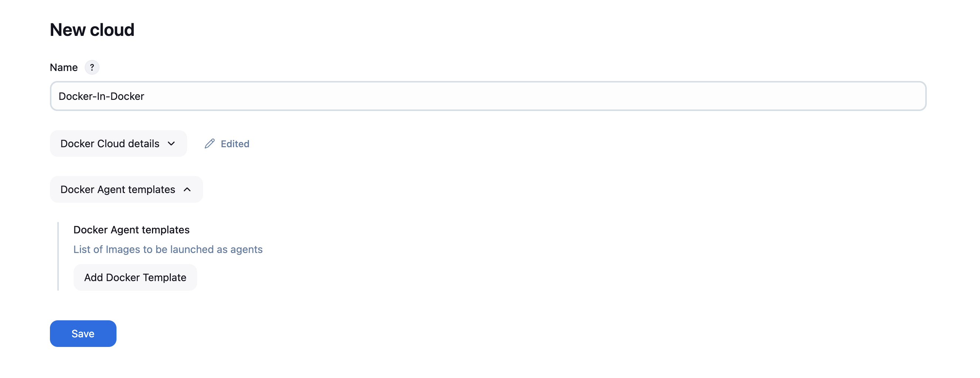Click the Edited status label text
The height and width of the screenshot is (378, 980).
pyautogui.click(x=235, y=144)
